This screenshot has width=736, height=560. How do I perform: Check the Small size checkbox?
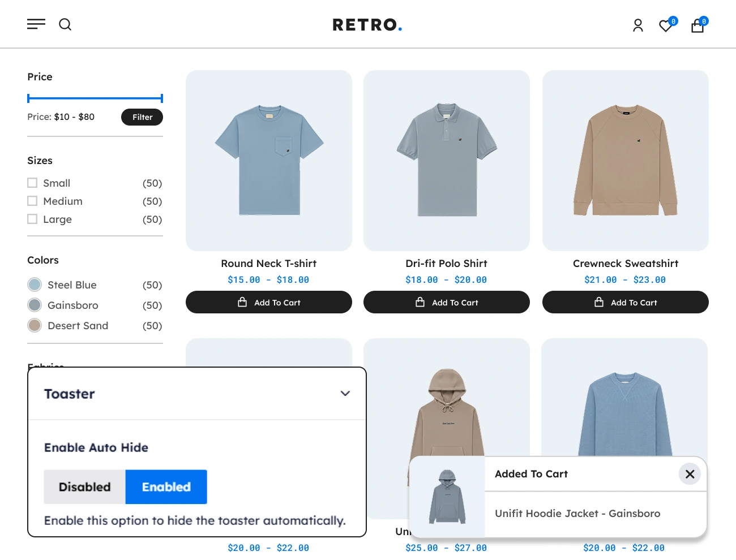click(32, 183)
